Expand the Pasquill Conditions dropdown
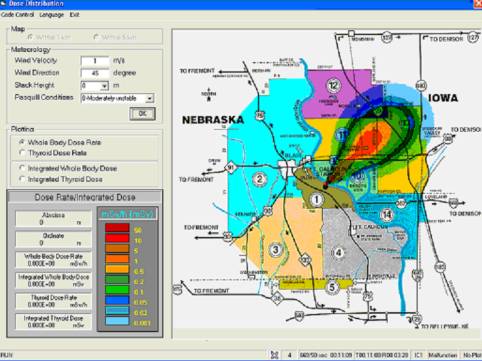 (x=150, y=98)
